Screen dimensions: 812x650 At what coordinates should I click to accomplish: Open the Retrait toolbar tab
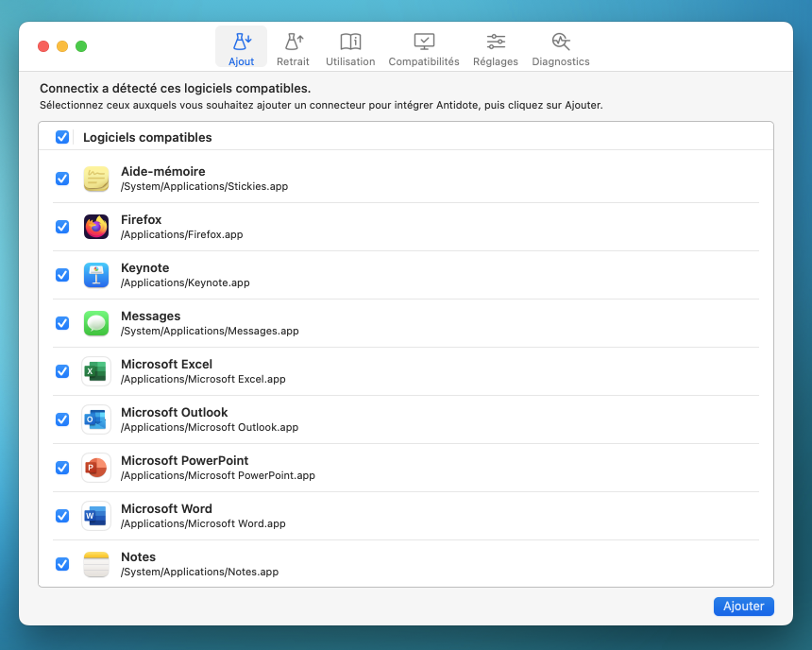click(293, 48)
